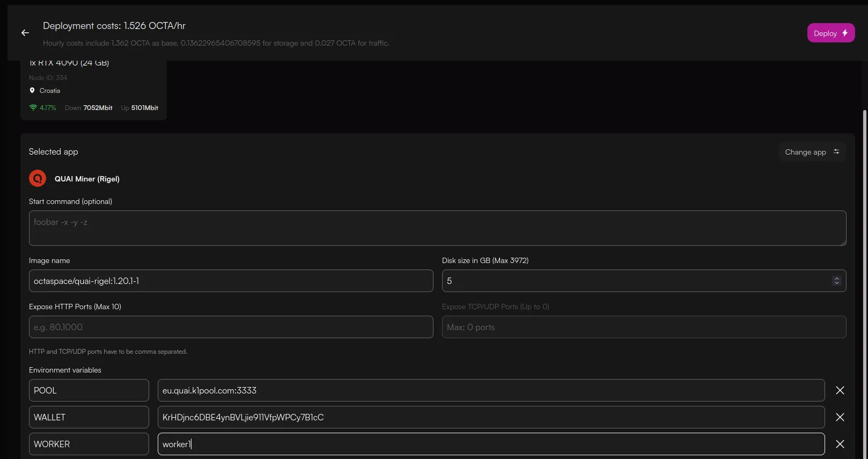This screenshot has width=868, height=459.
Task: Edit the worker1 value field
Action: point(491,444)
